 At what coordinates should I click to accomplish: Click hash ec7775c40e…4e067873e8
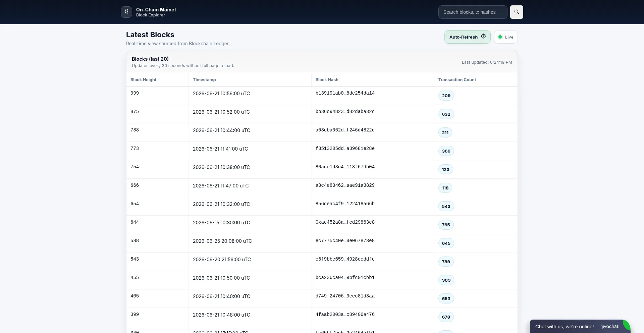[345, 241]
